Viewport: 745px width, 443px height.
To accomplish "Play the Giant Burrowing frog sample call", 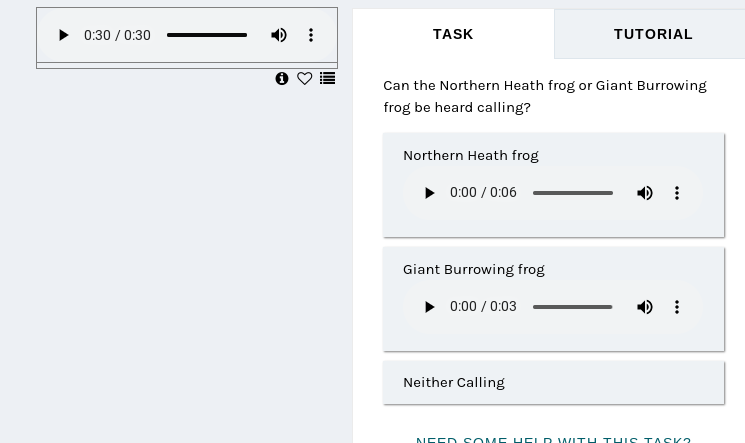I will point(429,307).
